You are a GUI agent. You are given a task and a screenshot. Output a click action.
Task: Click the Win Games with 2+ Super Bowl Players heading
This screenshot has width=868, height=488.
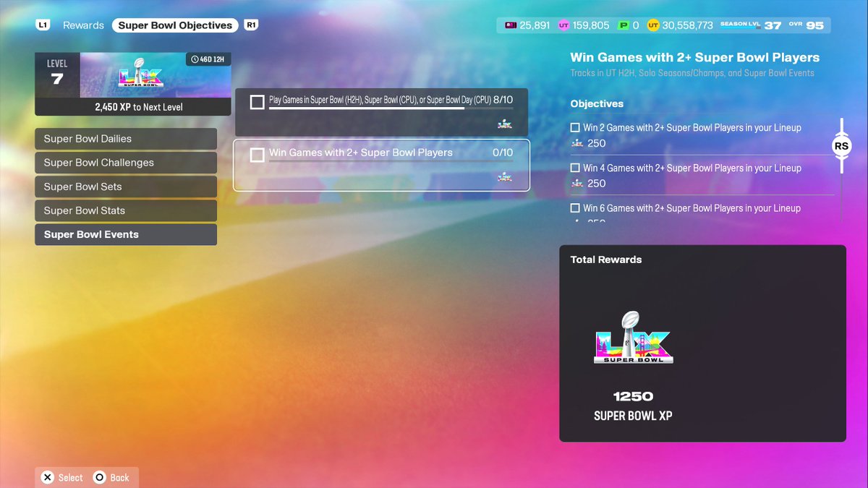(695, 58)
